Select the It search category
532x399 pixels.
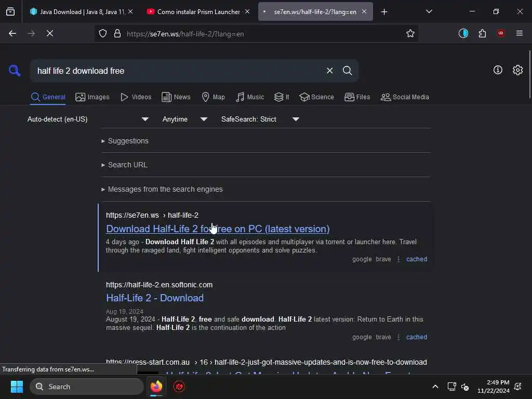(x=281, y=97)
